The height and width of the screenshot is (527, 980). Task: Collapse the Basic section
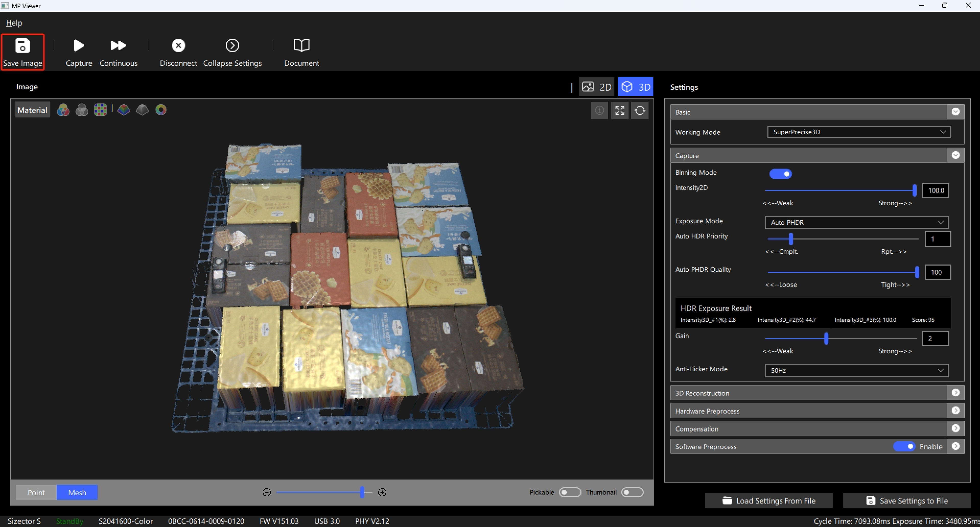coord(955,112)
